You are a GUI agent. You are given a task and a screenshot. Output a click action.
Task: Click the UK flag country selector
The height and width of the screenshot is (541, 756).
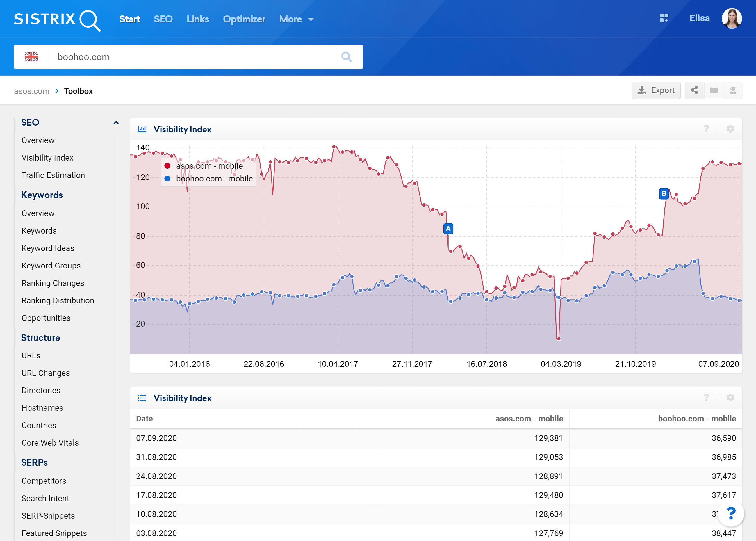[31, 57]
